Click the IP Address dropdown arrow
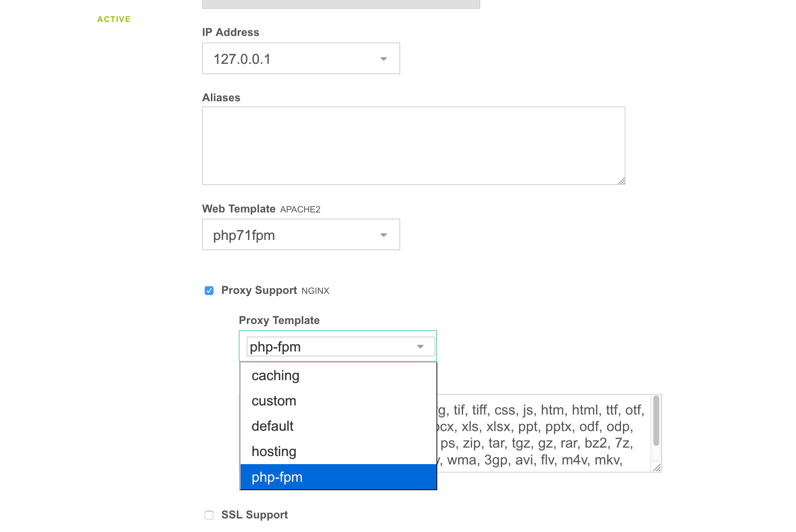The width and height of the screenshot is (796, 532). tap(384, 59)
